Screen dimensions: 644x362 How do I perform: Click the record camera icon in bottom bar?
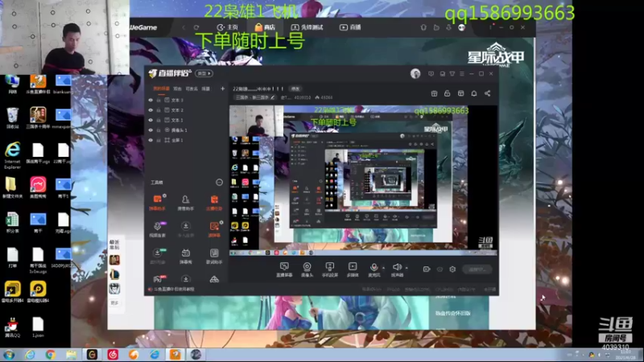click(x=427, y=269)
